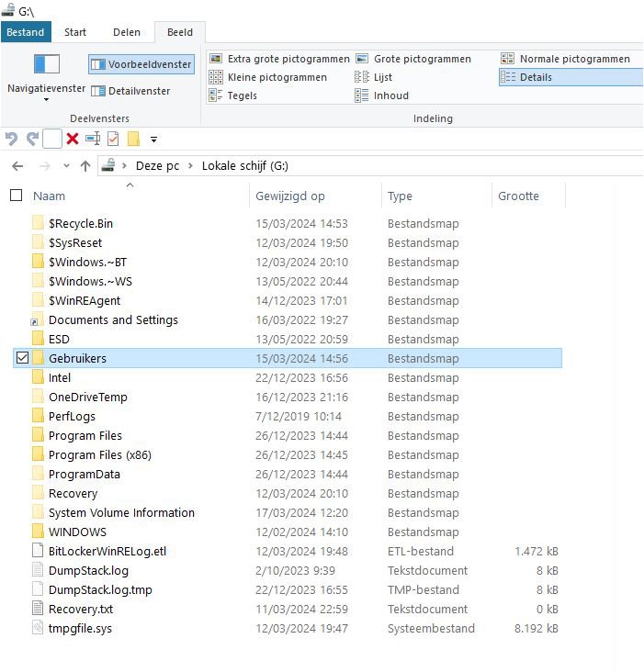The height and width of the screenshot is (672, 644).
Task: Click the red X delete icon
Action: [73, 139]
